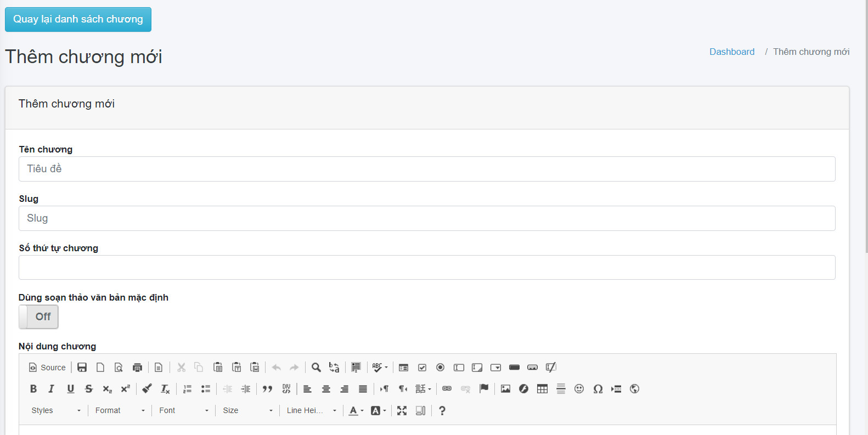868x435 pixels.
Task: Insert IFrame globe icon
Action: 635,389
